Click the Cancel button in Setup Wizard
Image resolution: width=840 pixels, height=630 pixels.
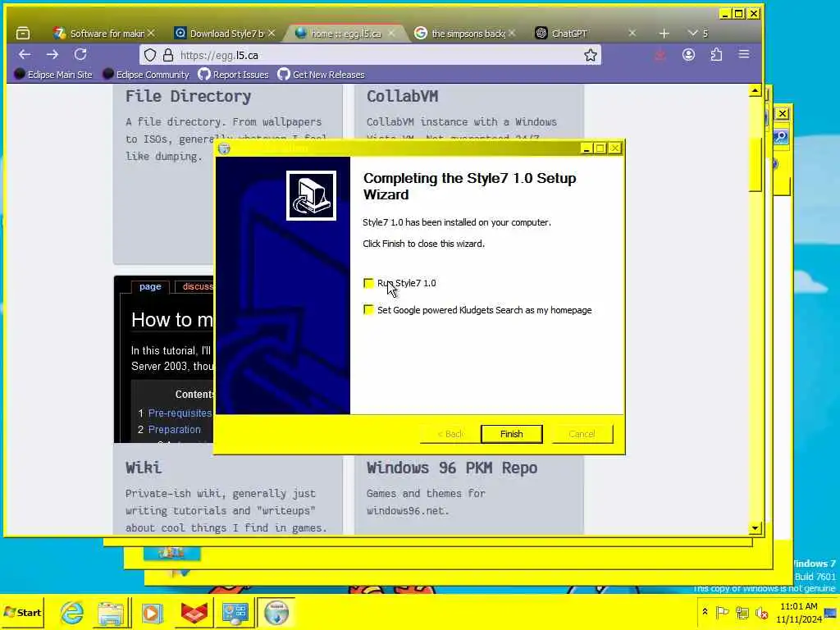582,434
